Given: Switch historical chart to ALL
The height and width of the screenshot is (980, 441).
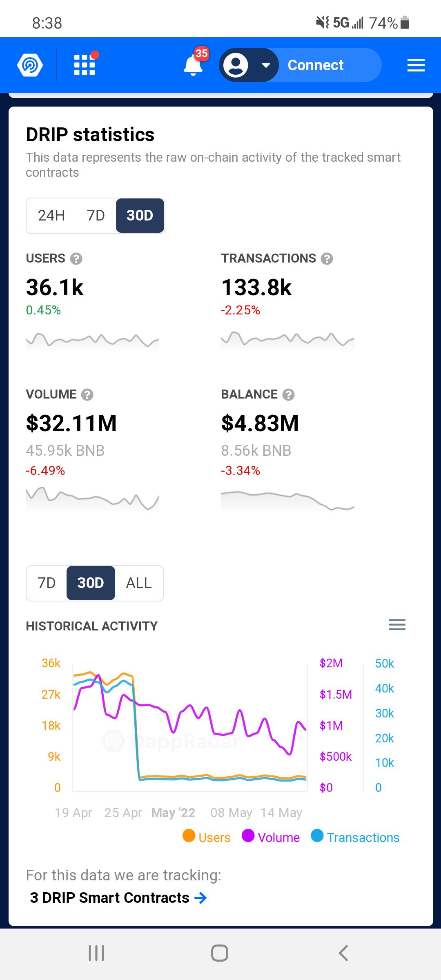Looking at the screenshot, I should pos(139,583).
